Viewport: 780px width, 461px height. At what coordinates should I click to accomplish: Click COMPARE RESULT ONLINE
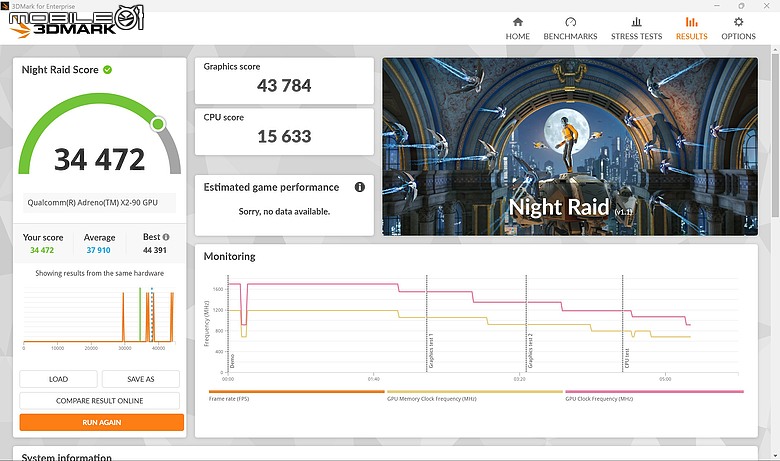[x=99, y=401]
